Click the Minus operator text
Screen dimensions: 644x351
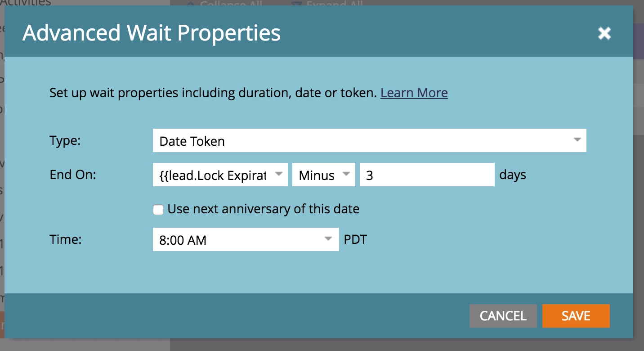click(317, 175)
